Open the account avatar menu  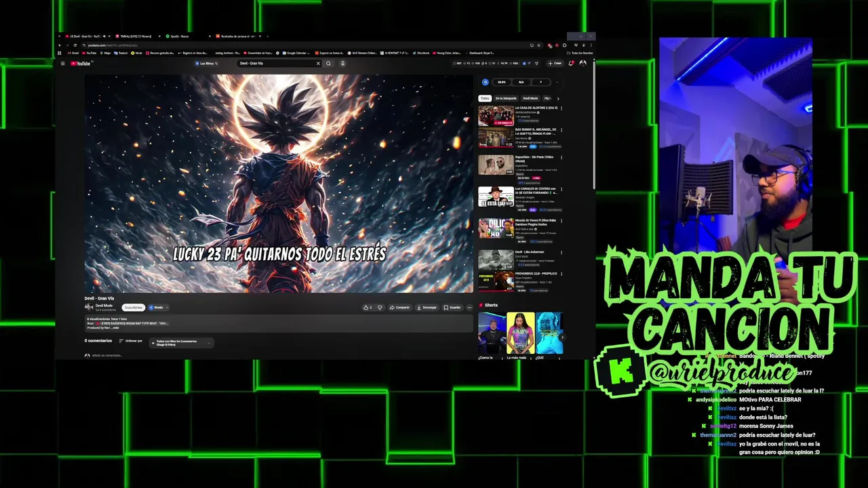[x=583, y=64]
